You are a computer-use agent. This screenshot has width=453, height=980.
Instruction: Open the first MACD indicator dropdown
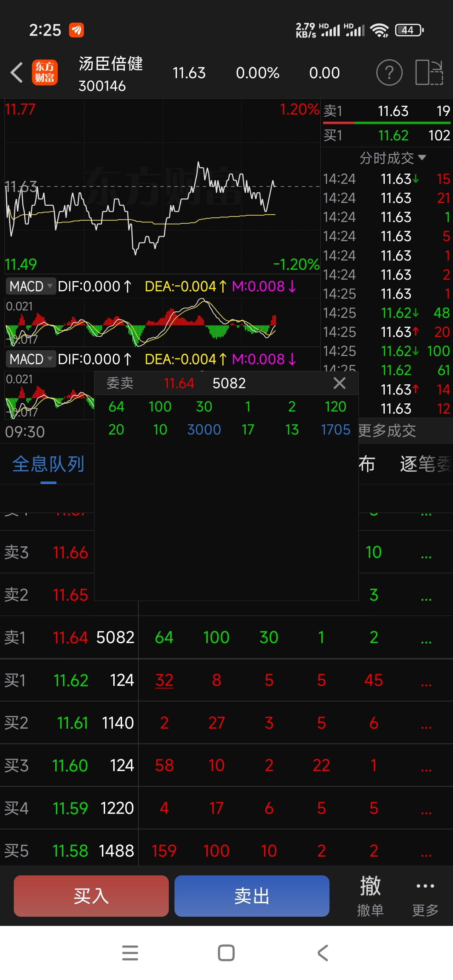31,286
